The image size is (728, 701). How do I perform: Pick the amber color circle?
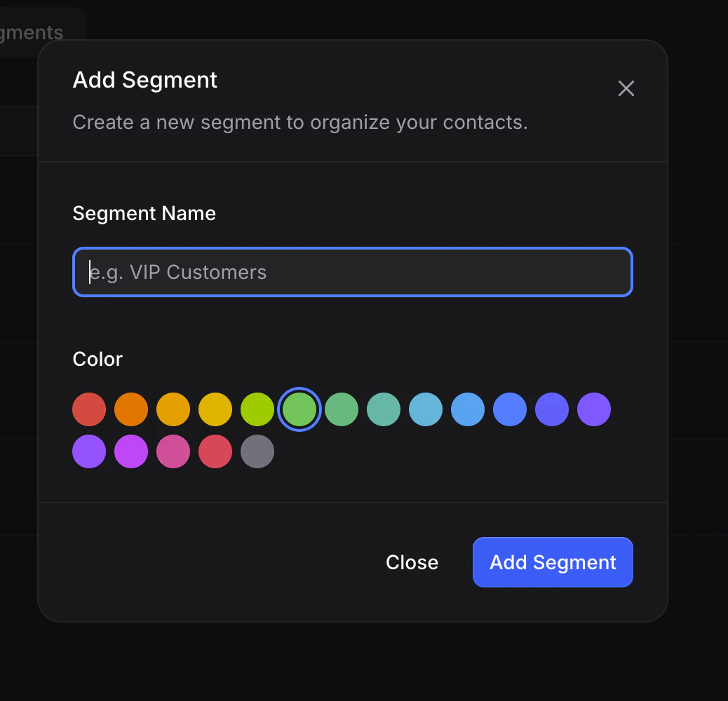coord(173,409)
